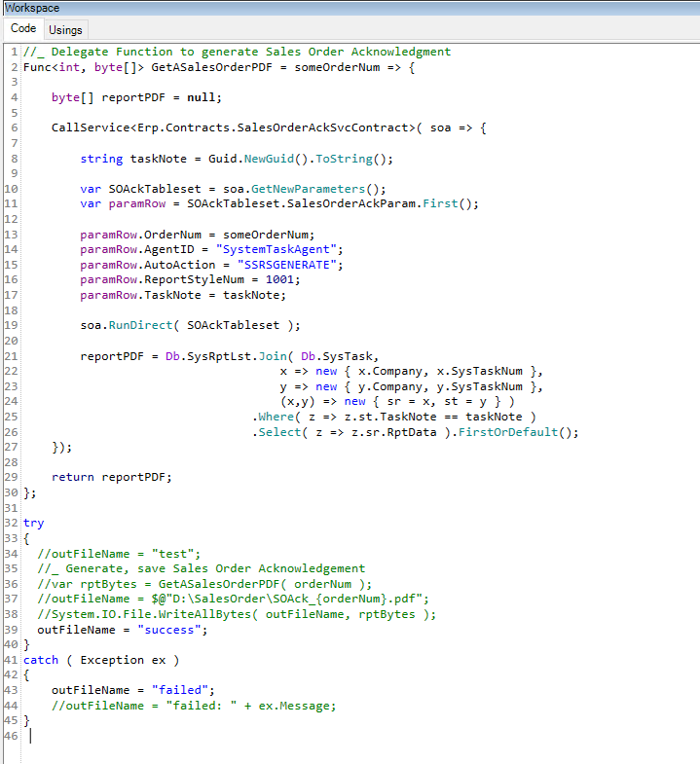Click the line starting with 'x => new'
Viewport: 700px width, 764px height.
pos(411,371)
